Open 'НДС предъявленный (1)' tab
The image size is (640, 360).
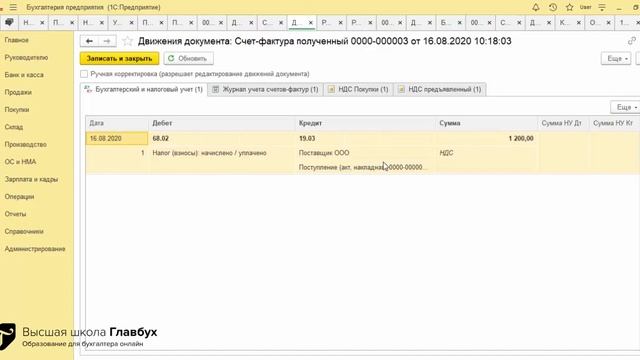coord(440,89)
